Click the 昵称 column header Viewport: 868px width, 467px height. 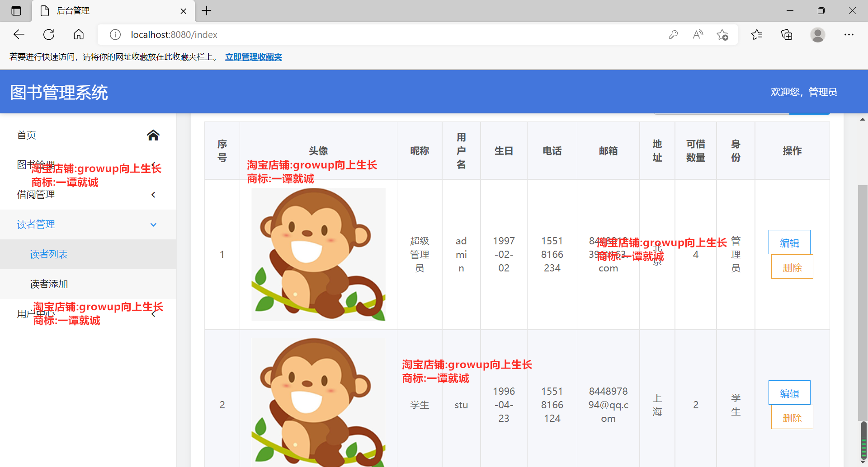tap(420, 151)
